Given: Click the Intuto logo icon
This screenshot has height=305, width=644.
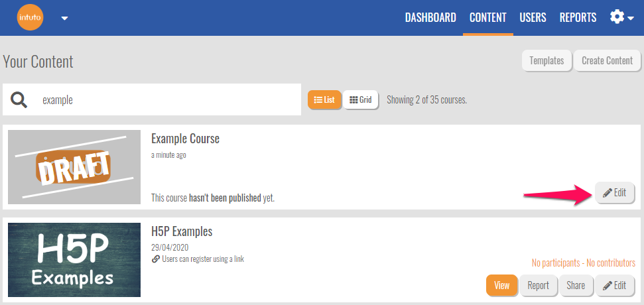Looking at the screenshot, I should (x=30, y=17).
